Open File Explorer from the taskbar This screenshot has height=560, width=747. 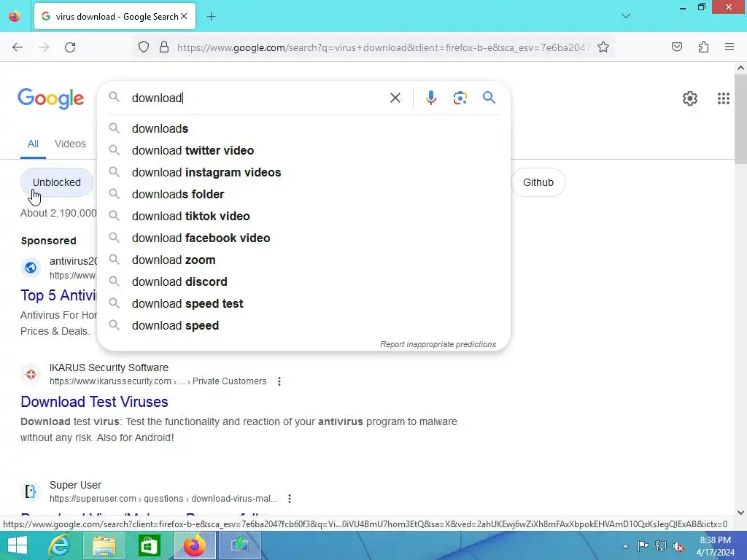(x=104, y=545)
